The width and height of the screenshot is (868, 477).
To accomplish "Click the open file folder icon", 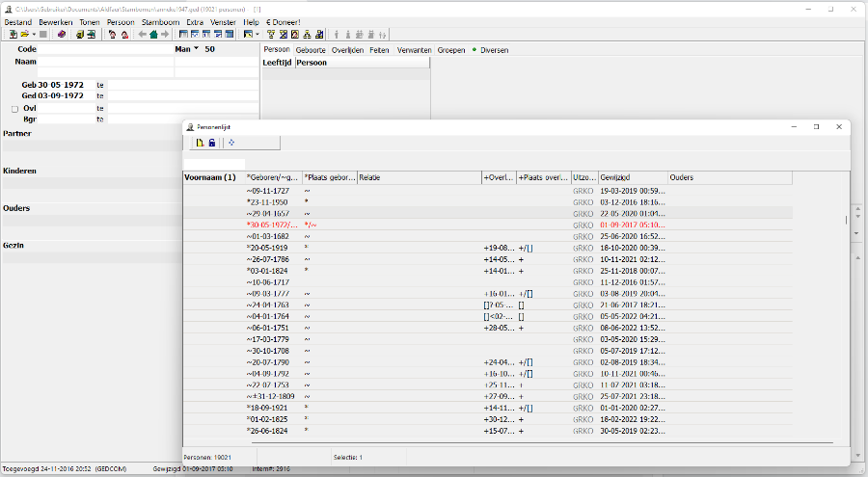I will pos(23,35).
